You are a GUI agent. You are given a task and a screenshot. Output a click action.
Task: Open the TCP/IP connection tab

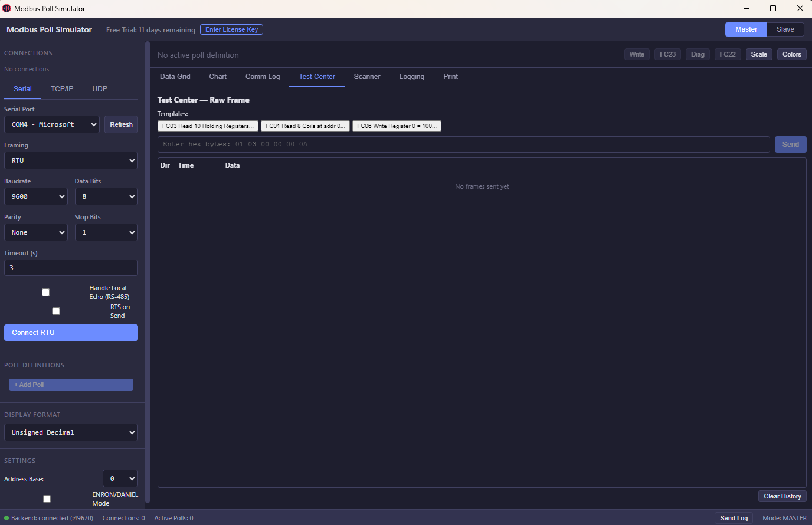62,88
